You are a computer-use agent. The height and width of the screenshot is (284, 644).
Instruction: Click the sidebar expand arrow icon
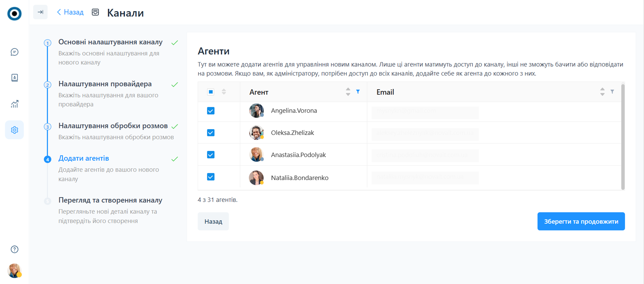[x=41, y=12]
